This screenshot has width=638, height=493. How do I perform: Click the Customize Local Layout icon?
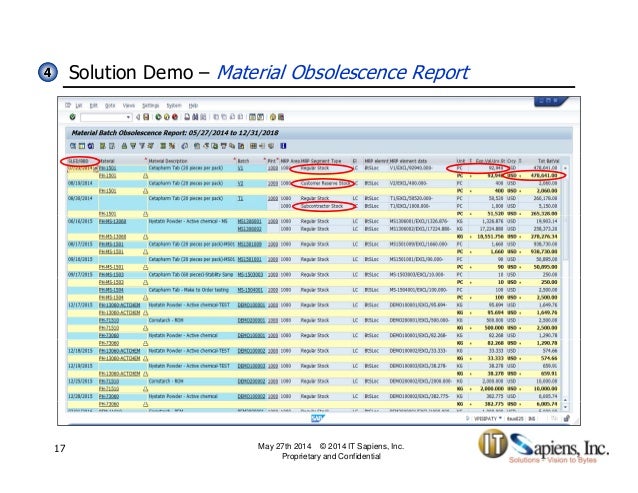(281, 117)
